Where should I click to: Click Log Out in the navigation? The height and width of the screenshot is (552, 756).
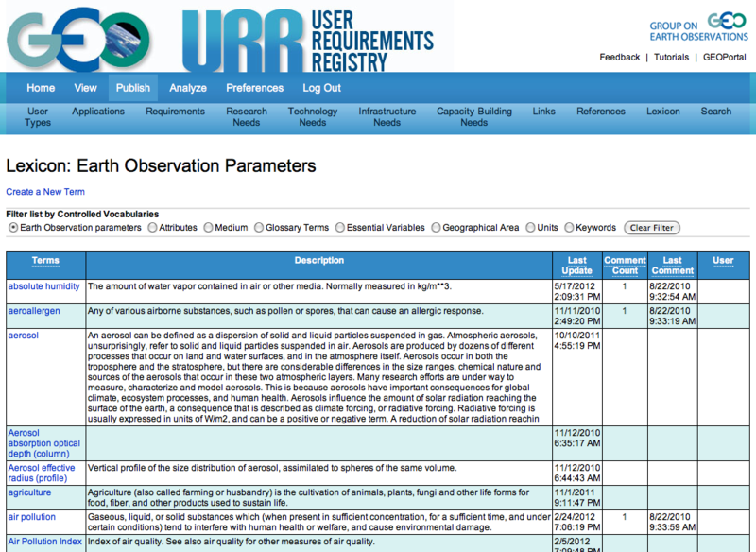[x=321, y=88]
